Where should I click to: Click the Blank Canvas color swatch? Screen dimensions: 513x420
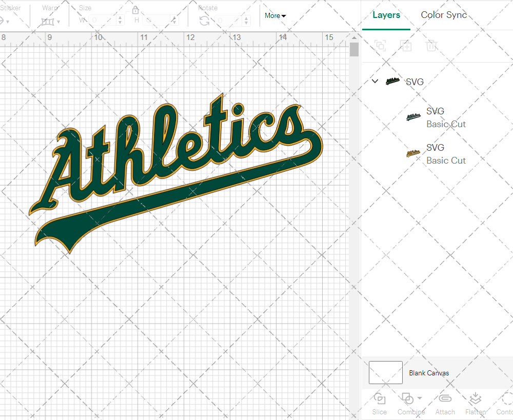coord(386,373)
